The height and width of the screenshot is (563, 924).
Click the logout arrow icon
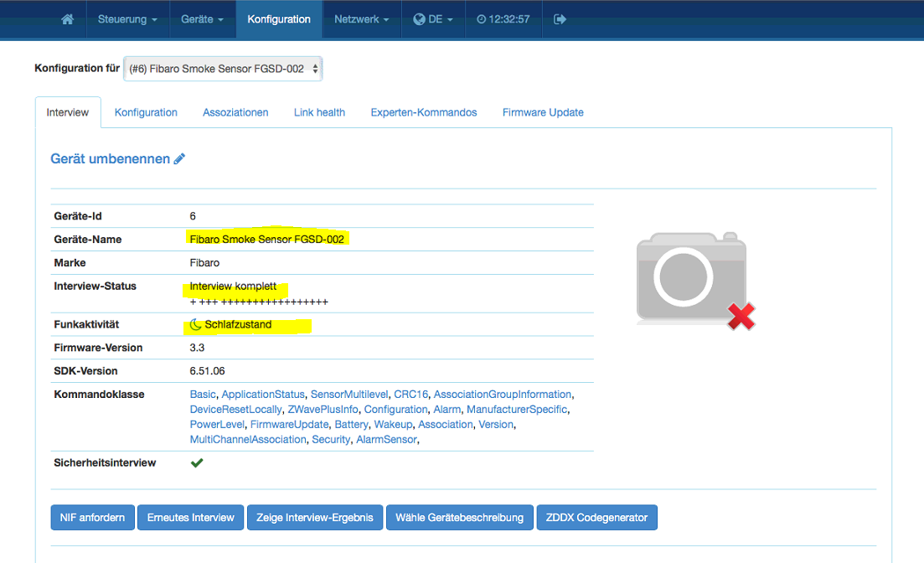[560, 19]
